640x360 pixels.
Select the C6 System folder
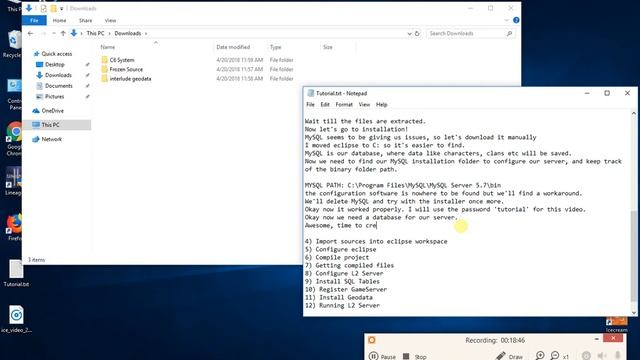[122, 60]
